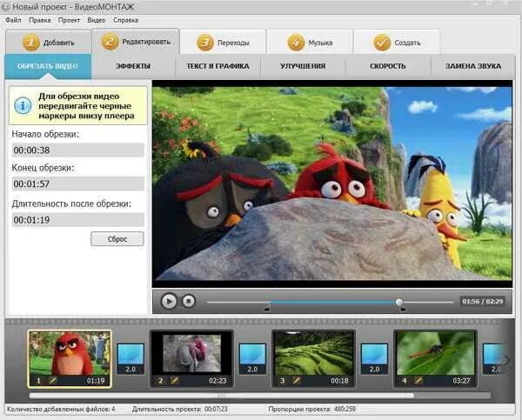Click the orange number 2 step icon
This screenshot has height=420, width=522.
110,42
